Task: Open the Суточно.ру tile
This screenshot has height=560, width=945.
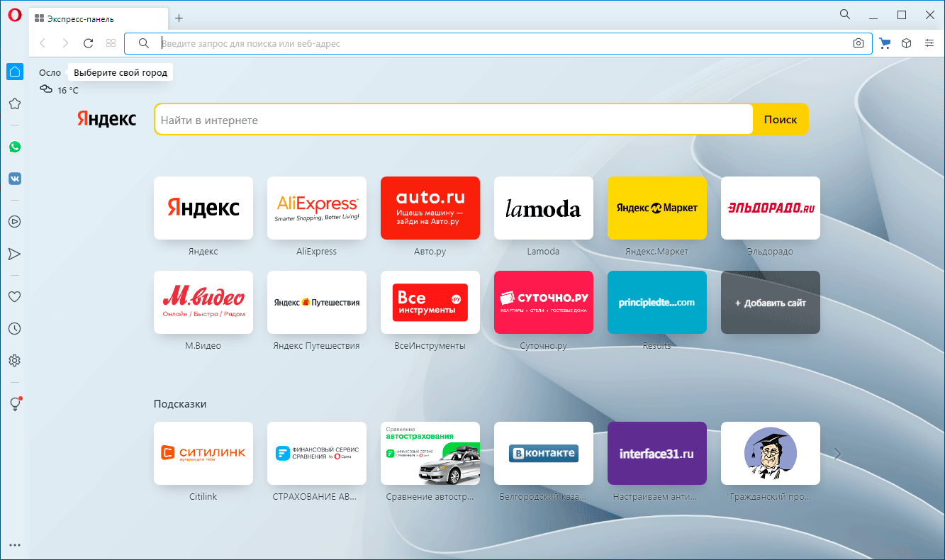Action: tap(544, 302)
